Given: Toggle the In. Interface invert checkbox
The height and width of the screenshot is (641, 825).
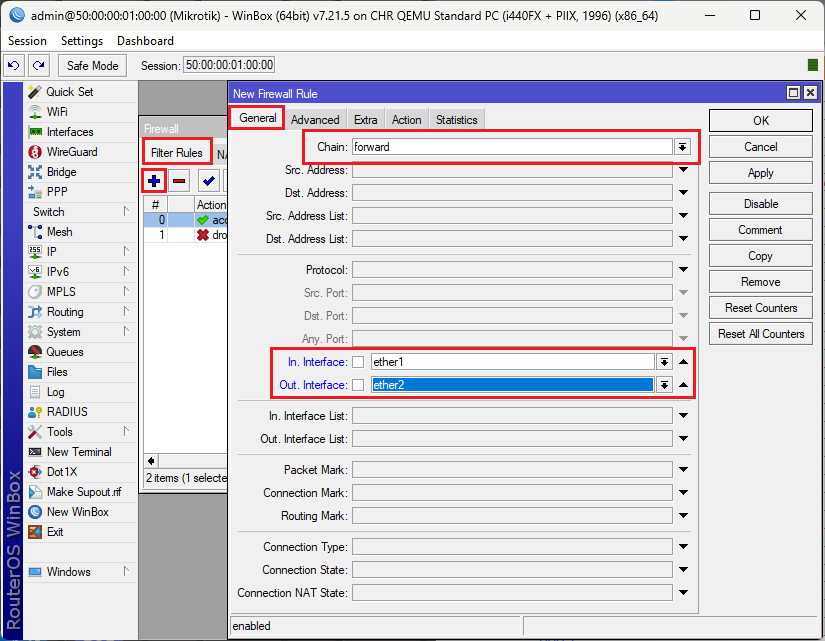Looking at the screenshot, I should [358, 362].
